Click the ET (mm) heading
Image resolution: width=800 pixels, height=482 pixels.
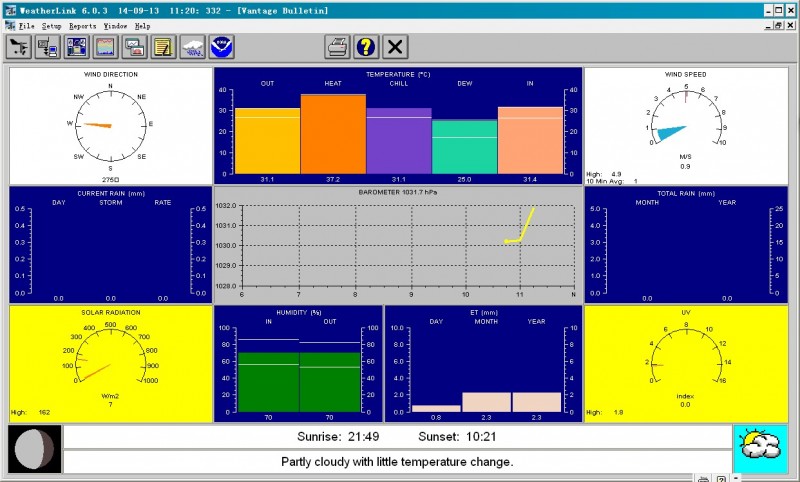coord(484,312)
